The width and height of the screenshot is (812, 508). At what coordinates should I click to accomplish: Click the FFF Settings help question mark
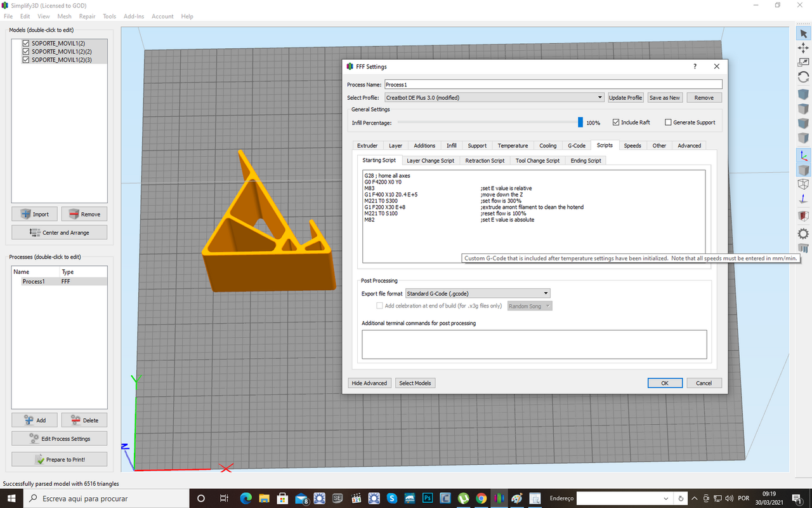(695, 66)
